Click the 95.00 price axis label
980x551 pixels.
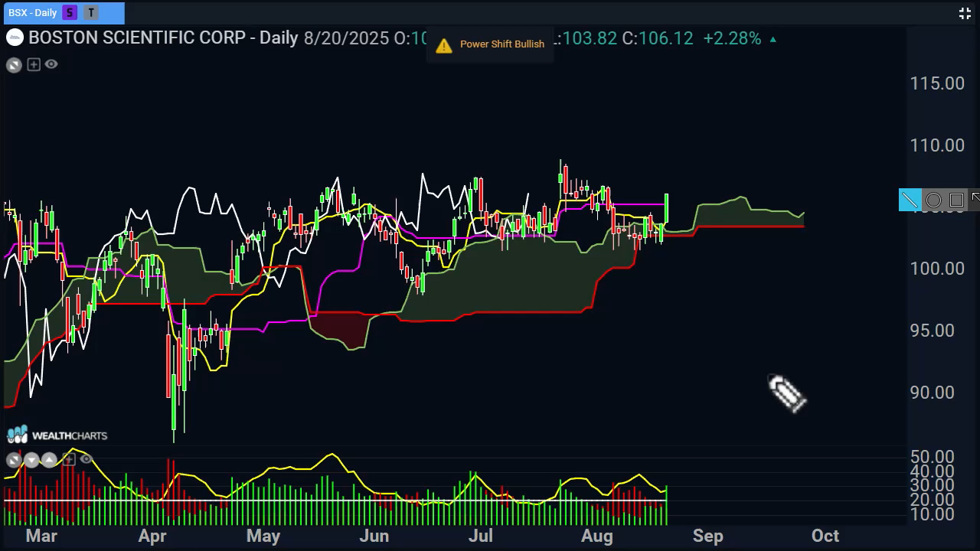tap(933, 331)
